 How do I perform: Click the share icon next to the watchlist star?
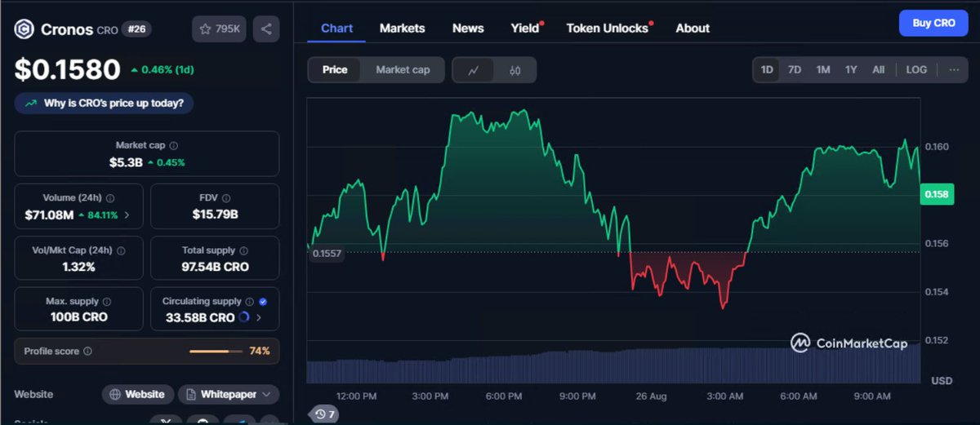(266, 29)
